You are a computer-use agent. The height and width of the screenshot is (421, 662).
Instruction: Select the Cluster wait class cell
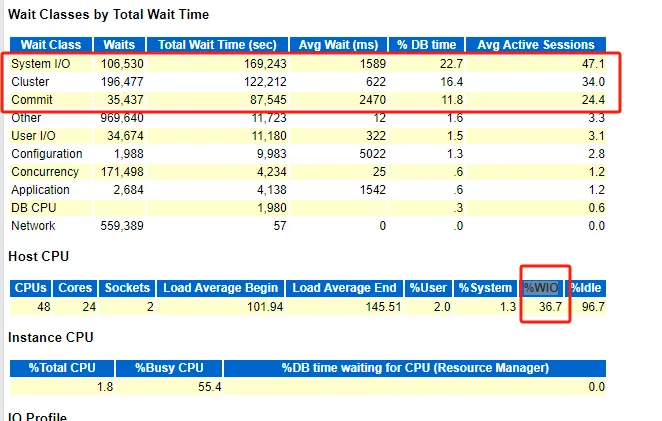(x=30, y=81)
